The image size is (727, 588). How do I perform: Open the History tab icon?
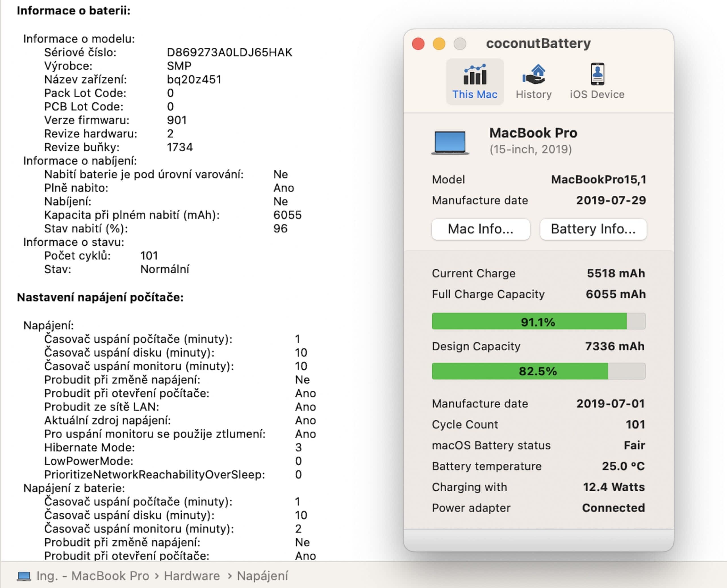[x=534, y=74]
